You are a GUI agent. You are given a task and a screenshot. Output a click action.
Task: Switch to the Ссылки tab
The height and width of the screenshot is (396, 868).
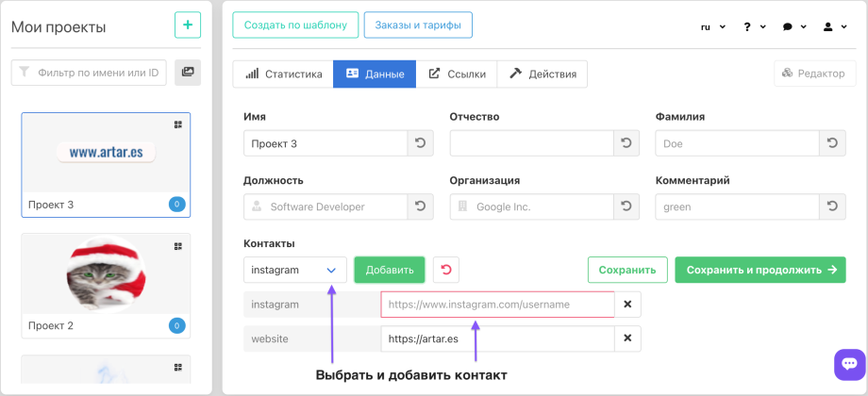[457, 74]
